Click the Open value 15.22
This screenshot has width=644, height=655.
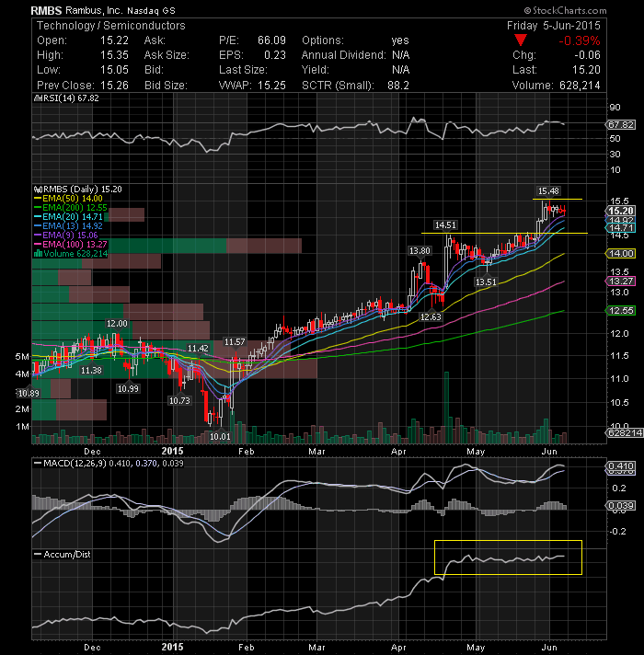pos(114,40)
